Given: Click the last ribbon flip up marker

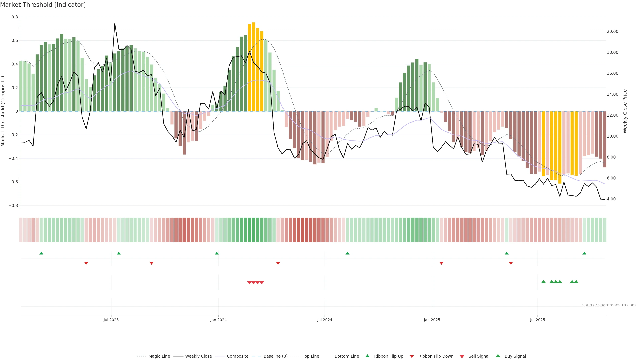Looking at the screenshot, I should tap(584, 253).
